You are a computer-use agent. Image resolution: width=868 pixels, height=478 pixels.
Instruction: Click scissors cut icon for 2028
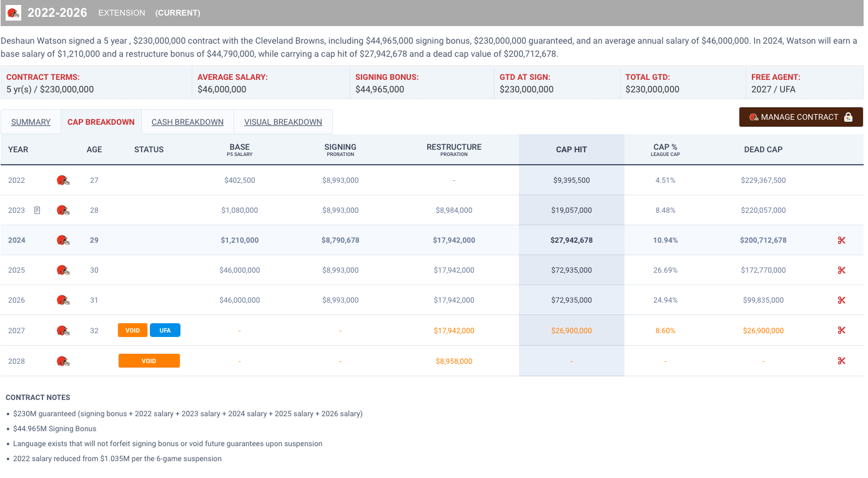pyautogui.click(x=841, y=361)
